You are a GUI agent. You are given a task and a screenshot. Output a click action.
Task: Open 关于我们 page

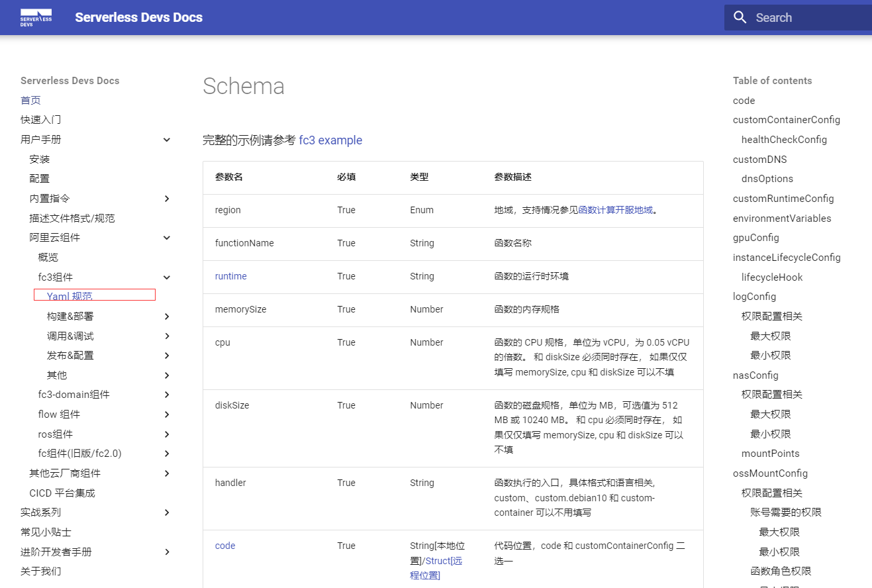[x=41, y=571]
